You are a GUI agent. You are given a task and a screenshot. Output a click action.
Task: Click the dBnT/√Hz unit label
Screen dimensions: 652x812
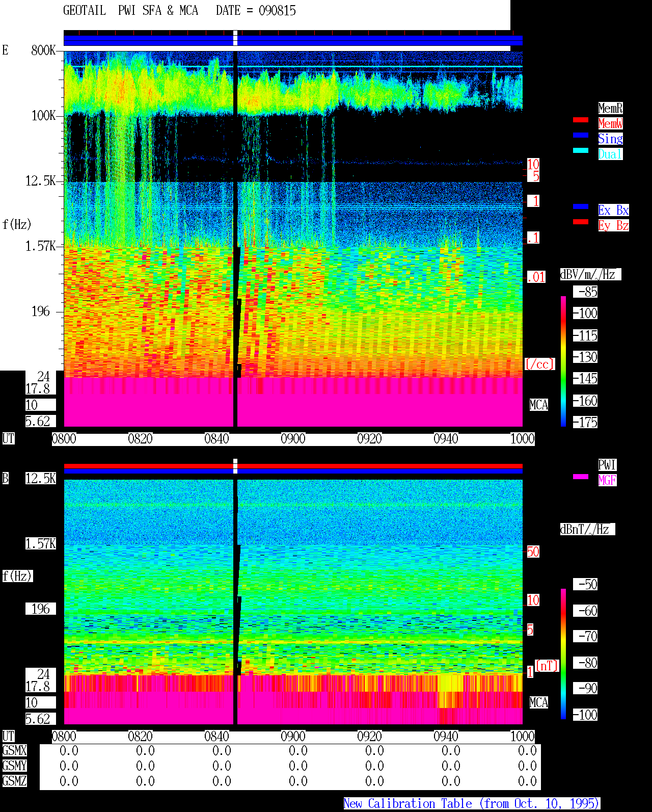587,529
